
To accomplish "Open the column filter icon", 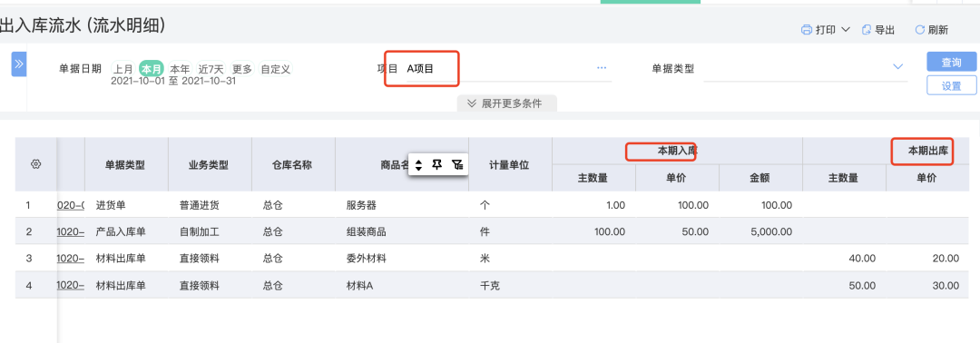I will pyautogui.click(x=457, y=164).
